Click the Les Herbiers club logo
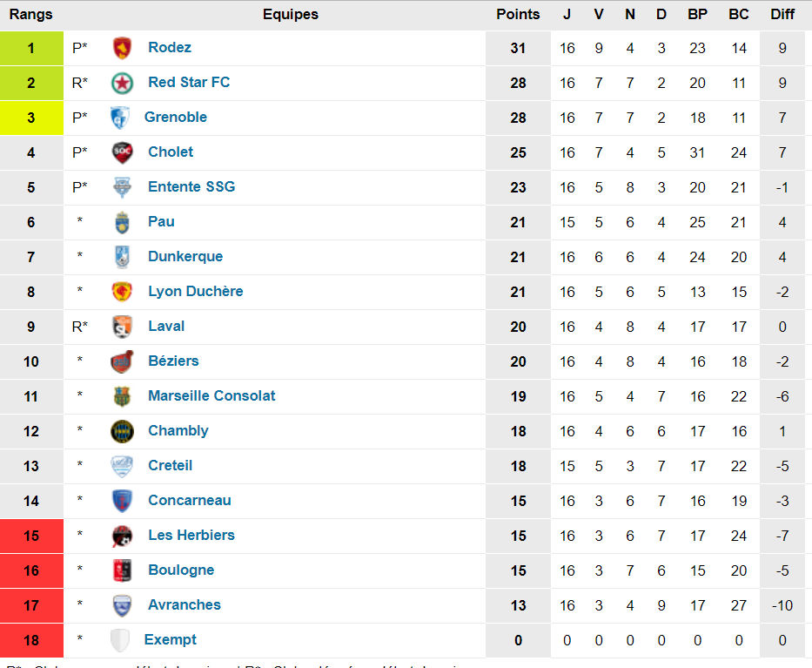 coord(123,536)
